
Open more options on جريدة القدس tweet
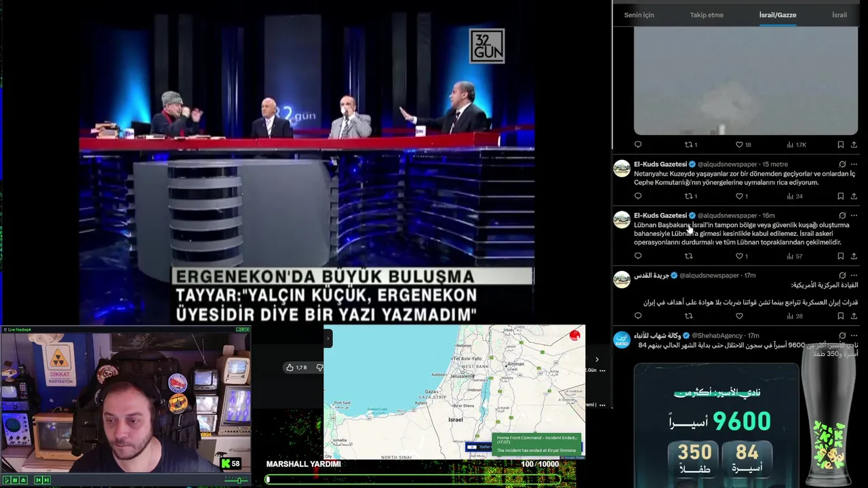[854, 275]
